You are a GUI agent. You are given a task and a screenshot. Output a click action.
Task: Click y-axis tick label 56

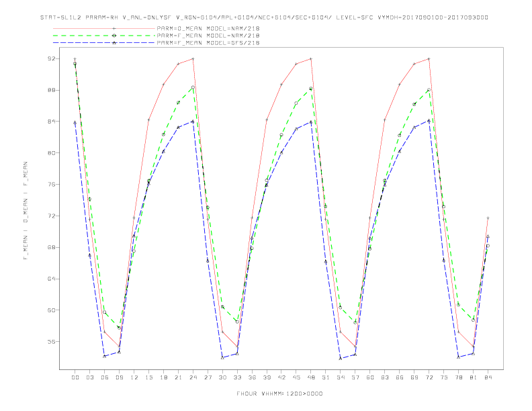pos(51,341)
